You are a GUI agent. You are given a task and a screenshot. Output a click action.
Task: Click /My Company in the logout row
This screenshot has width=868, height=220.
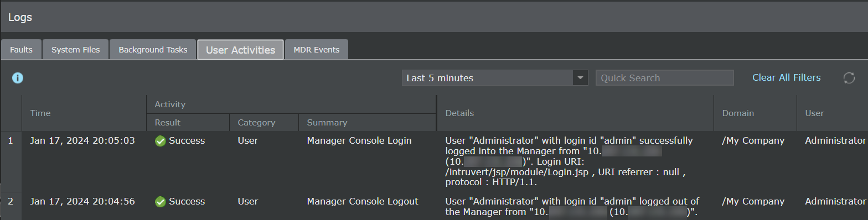[753, 202]
